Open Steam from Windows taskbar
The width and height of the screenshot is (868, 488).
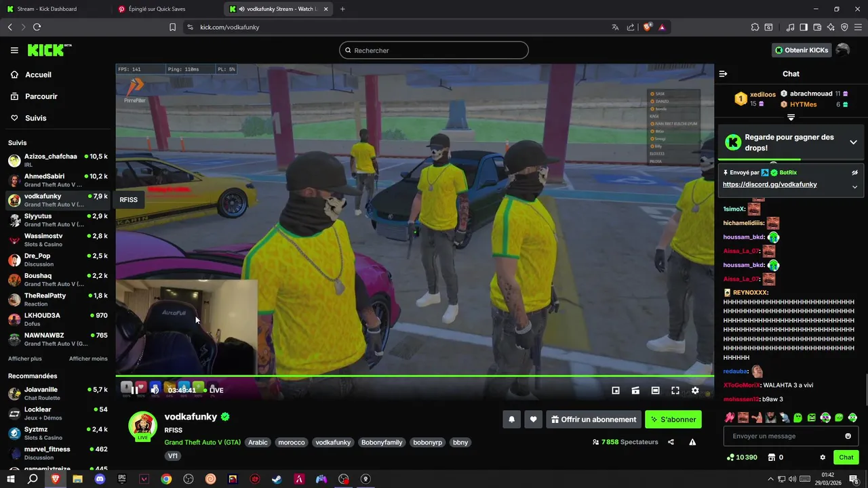point(277,479)
